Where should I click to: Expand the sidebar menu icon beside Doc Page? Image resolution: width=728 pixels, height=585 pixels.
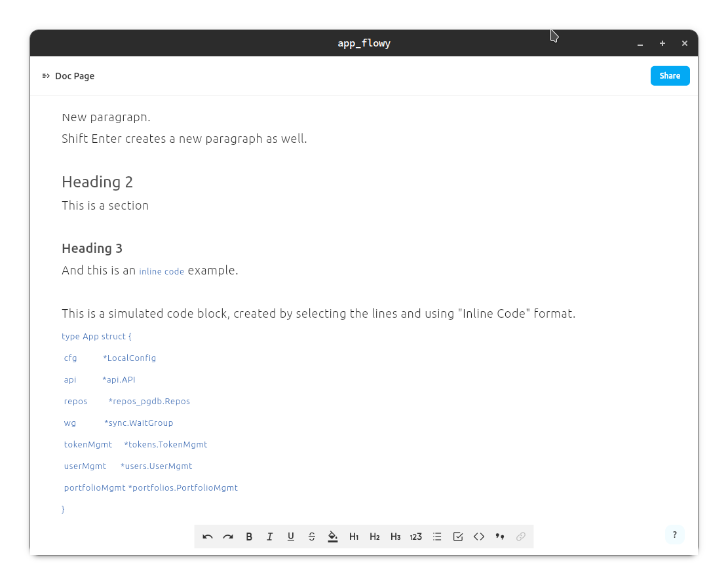46,76
